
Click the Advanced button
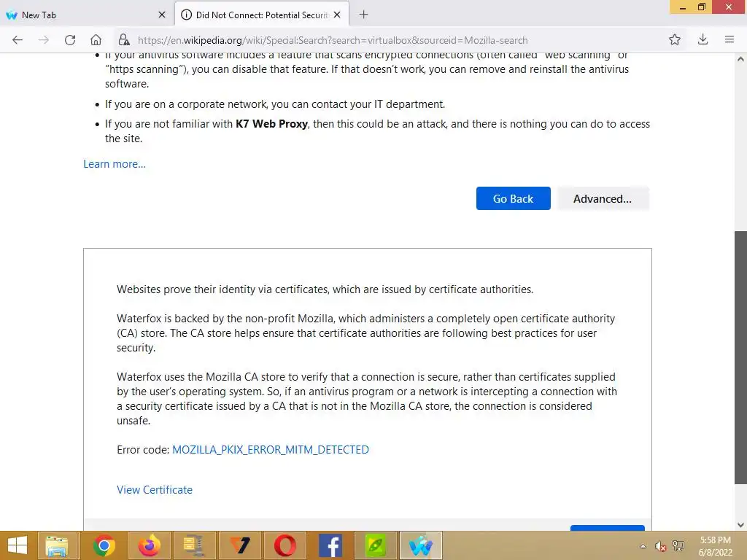[603, 198]
